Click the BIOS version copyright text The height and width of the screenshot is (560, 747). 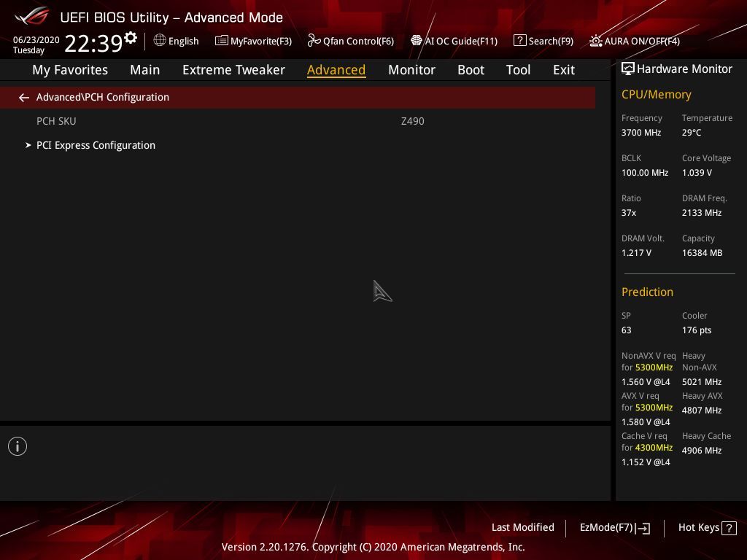[373, 547]
